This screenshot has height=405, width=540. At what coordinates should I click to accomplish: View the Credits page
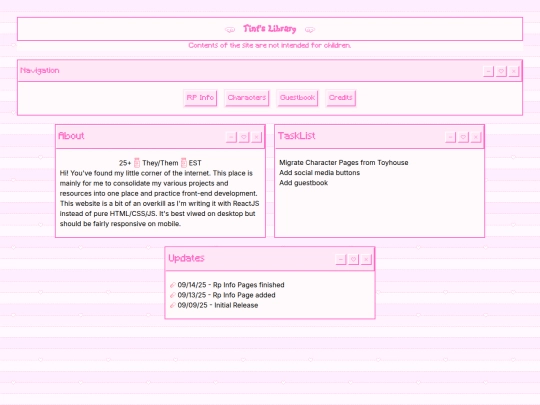tap(340, 98)
